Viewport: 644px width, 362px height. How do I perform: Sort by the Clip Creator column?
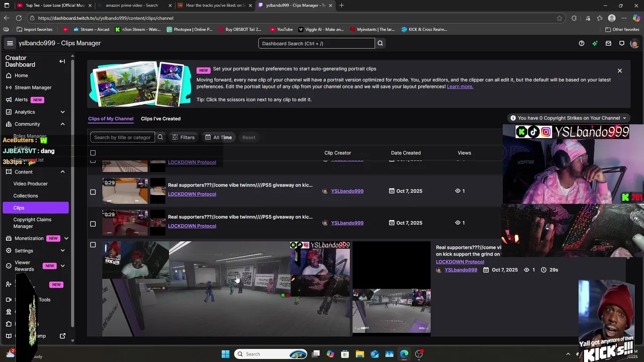[338, 153]
